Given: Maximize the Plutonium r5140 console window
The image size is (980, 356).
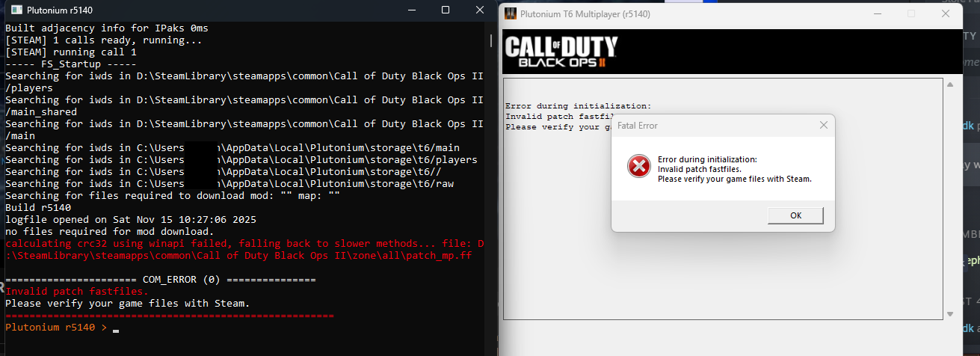Looking at the screenshot, I should tap(446, 10).
